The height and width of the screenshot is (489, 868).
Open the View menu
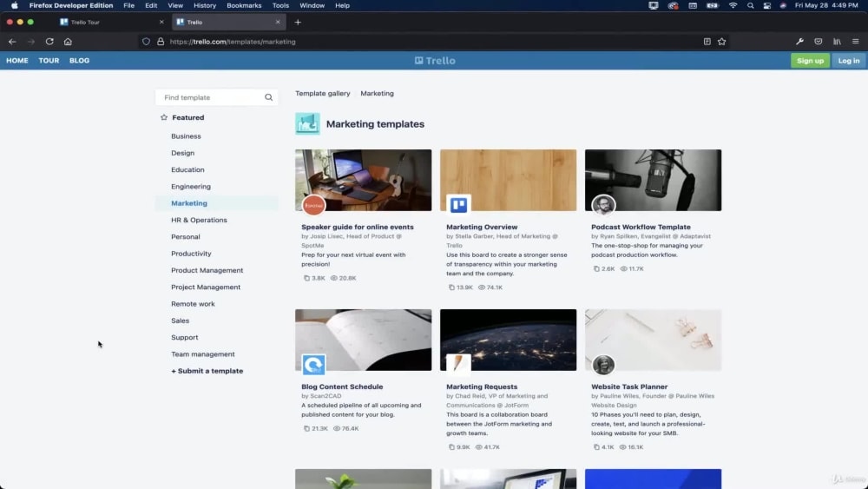coord(175,5)
